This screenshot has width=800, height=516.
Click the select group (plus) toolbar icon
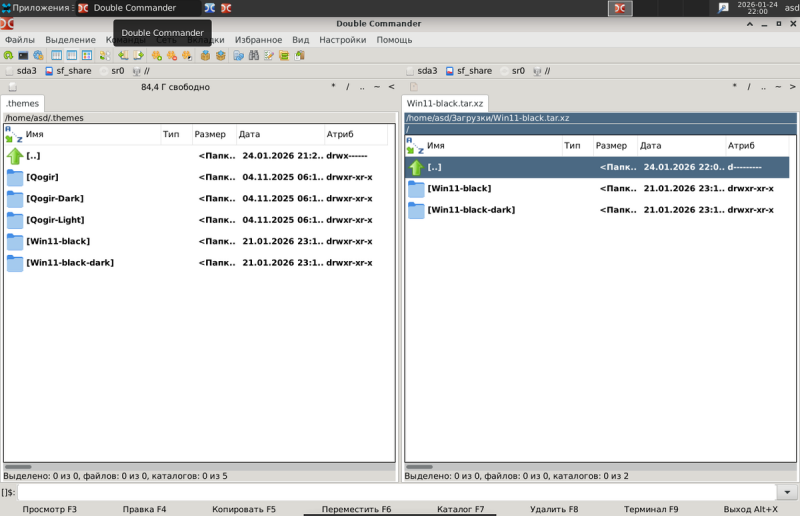[157, 56]
